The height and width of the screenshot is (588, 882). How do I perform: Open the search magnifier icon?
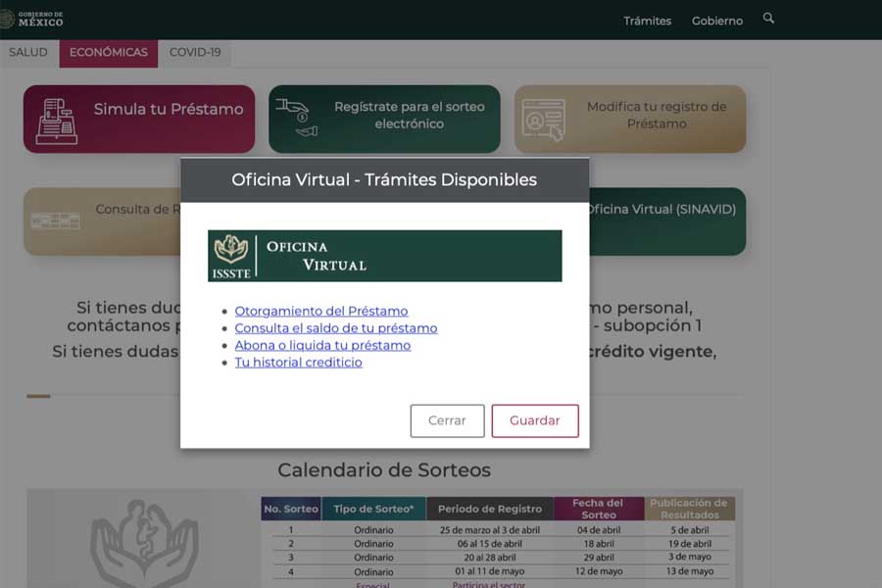(x=768, y=19)
